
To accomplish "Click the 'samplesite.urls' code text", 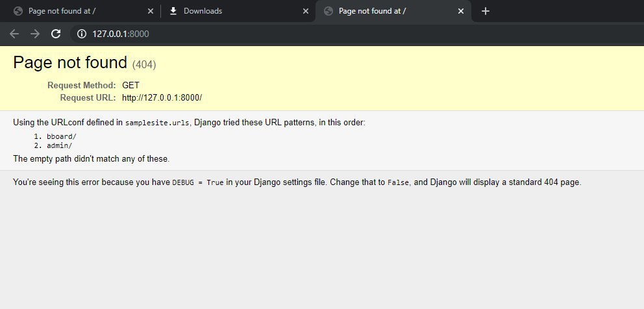I will [x=157, y=123].
